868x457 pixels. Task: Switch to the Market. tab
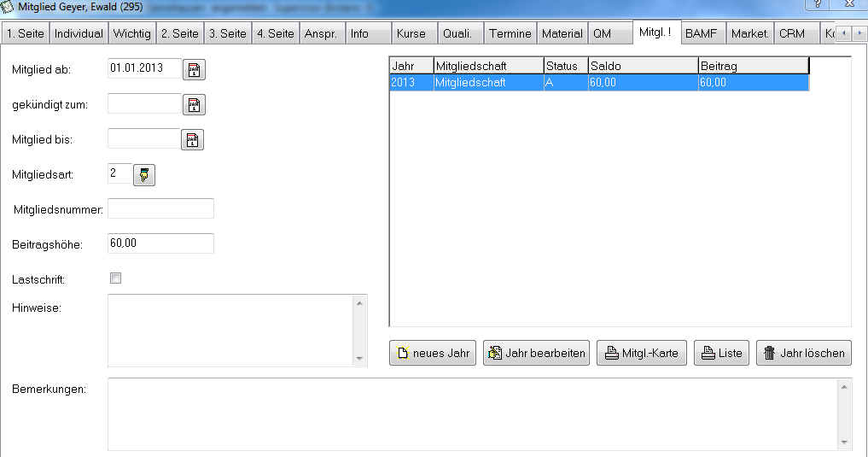point(750,33)
